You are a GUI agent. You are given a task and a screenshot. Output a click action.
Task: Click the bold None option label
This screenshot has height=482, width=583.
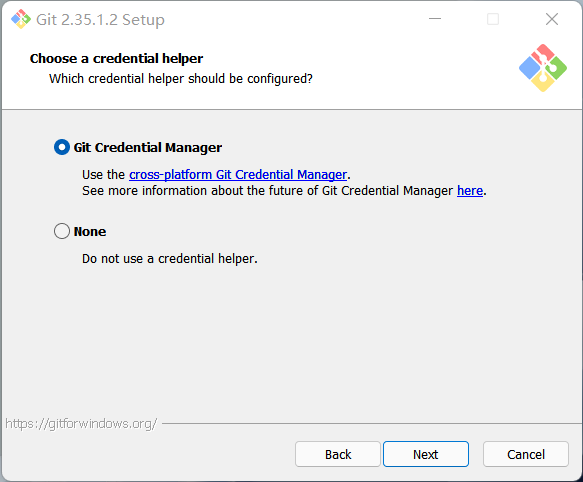90,231
